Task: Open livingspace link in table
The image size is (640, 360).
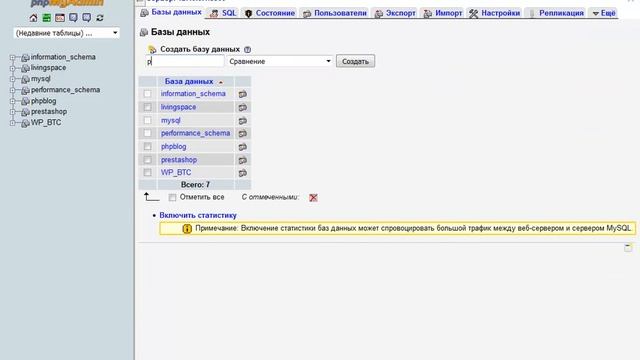Action: (178, 107)
